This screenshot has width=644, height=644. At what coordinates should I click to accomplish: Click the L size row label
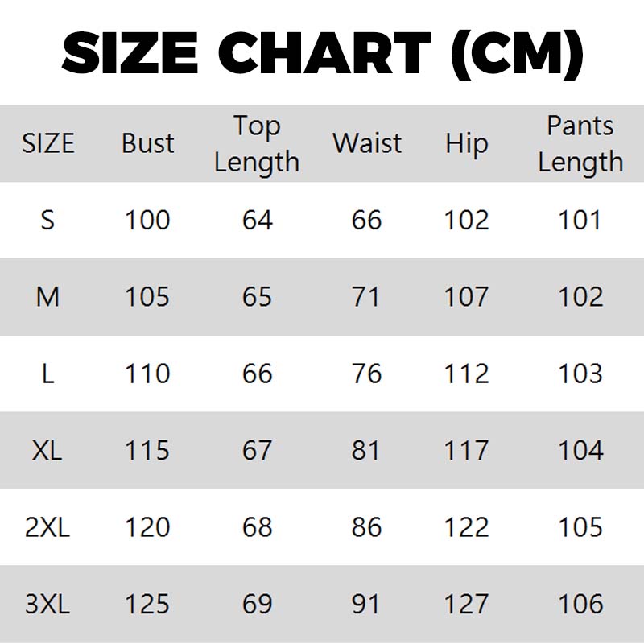(x=48, y=374)
